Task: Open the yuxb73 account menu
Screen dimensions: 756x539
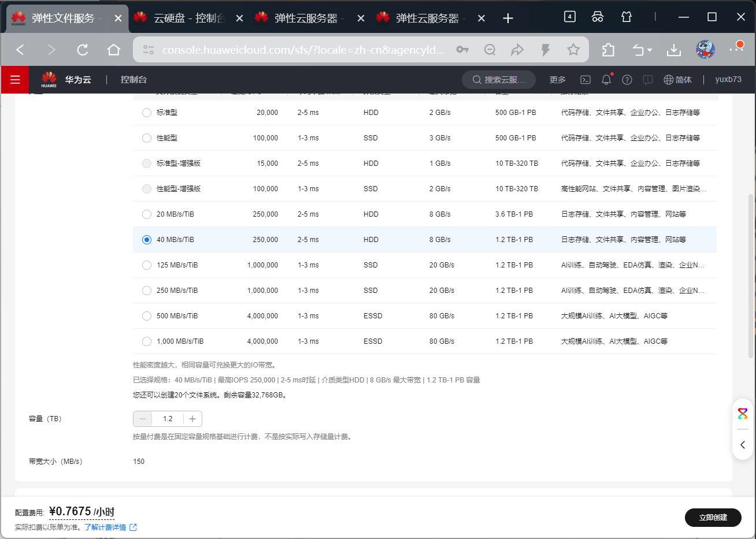Action: click(x=728, y=80)
